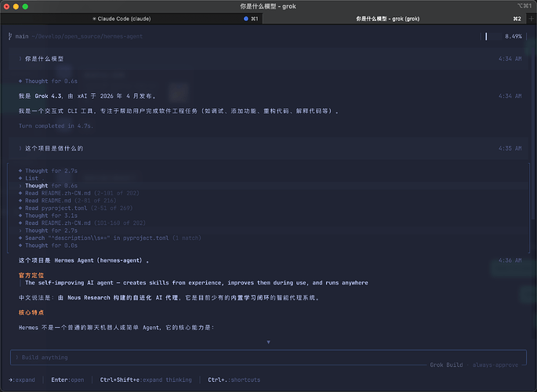Viewport: 537px width, 392px height.
Task: Expand 'Thought for 3.1s' entry
Action: click(x=48, y=216)
